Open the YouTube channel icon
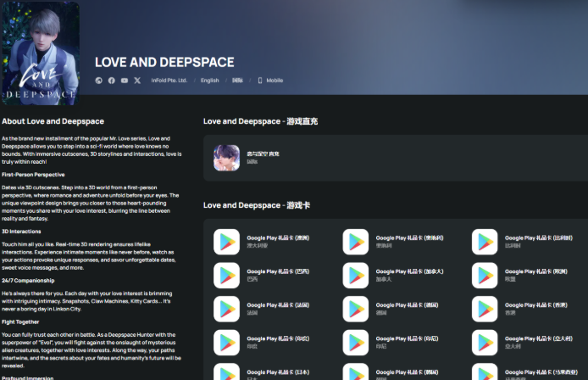The height and width of the screenshot is (380, 588). pyautogui.click(x=125, y=81)
